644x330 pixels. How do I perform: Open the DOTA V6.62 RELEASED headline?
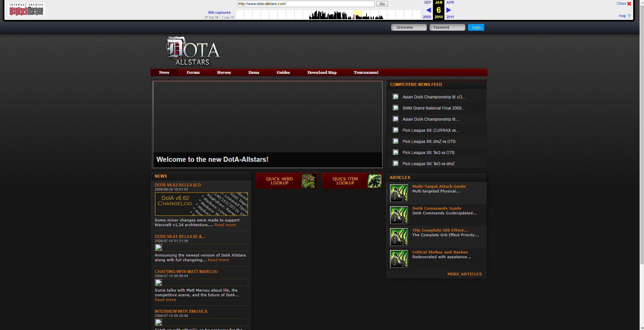tap(178, 185)
